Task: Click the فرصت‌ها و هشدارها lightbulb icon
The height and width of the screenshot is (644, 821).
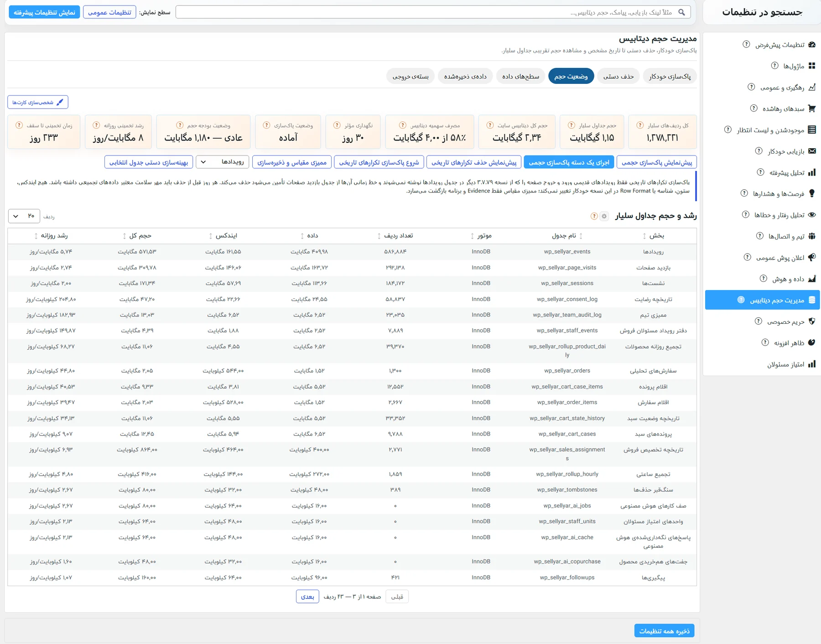Action: point(812,193)
